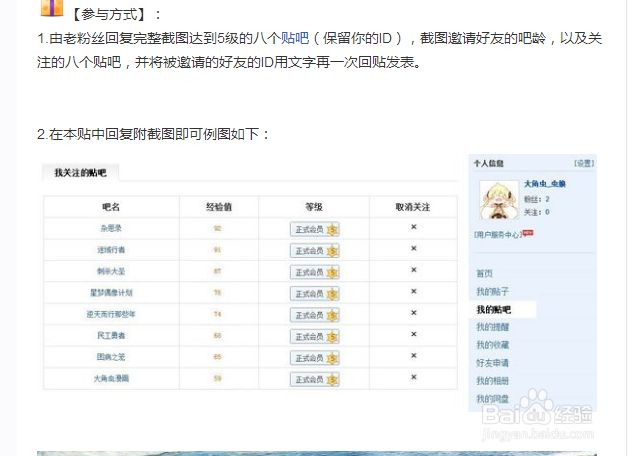Image resolution: width=628 pixels, height=456 pixels.
Task: Click the 关注: 0 count
Action: click(537, 212)
